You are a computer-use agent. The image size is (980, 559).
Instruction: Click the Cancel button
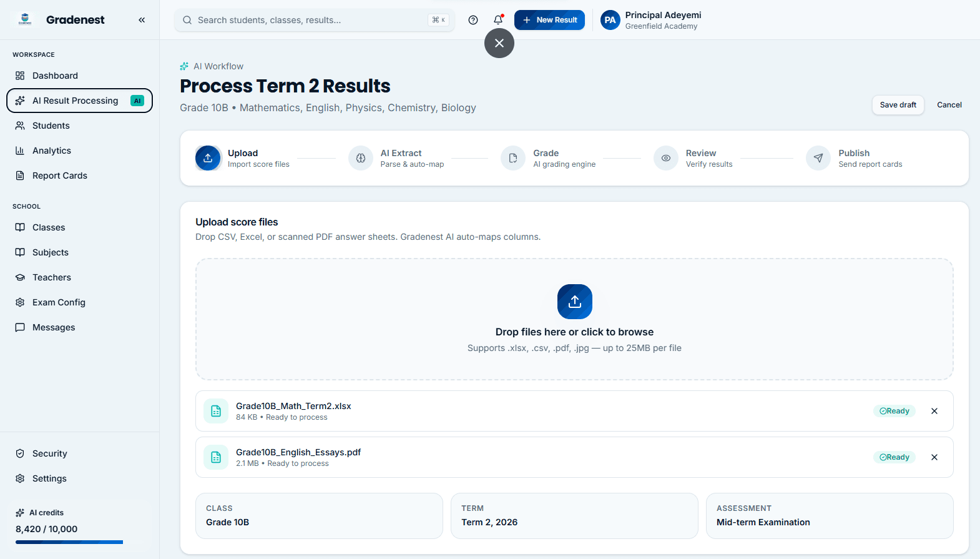(x=949, y=105)
